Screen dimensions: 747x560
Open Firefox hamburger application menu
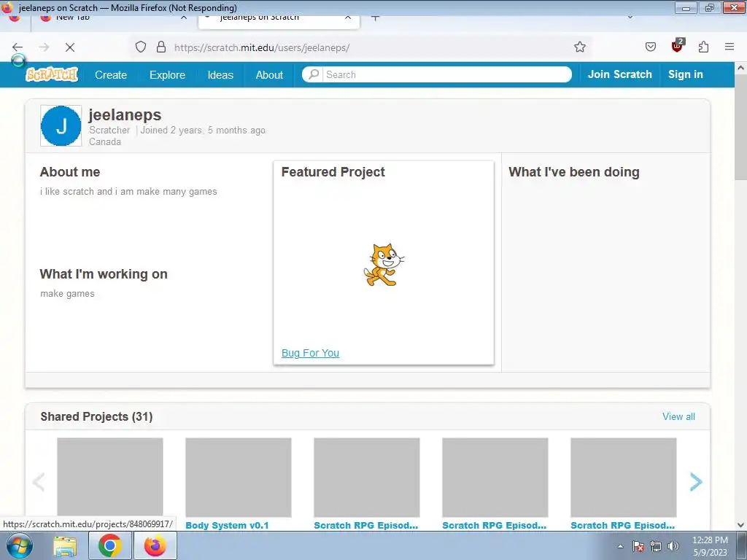[x=729, y=47]
